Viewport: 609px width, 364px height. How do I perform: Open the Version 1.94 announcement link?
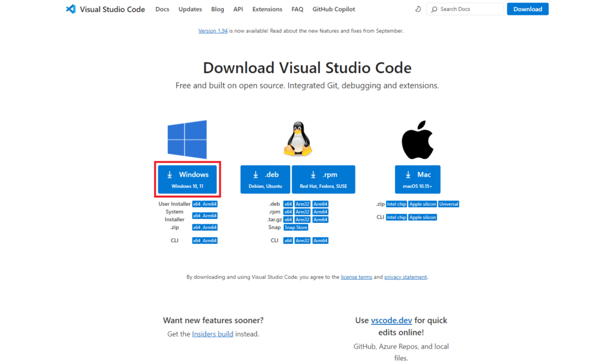tap(213, 31)
